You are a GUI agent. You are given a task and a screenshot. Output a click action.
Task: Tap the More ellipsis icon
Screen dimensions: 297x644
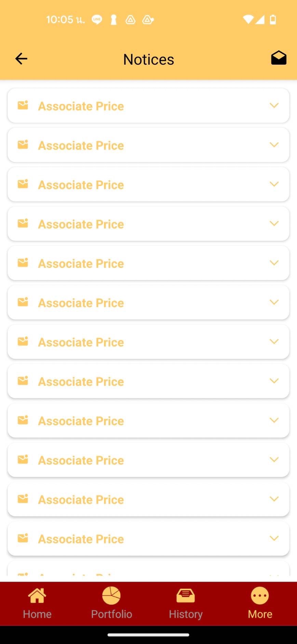tap(260, 596)
